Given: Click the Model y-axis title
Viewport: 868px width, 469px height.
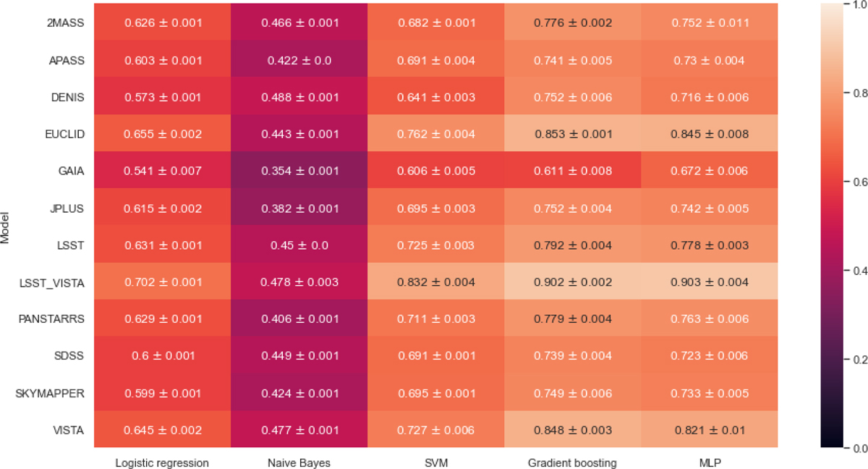Looking at the screenshot, I should (x=7, y=227).
